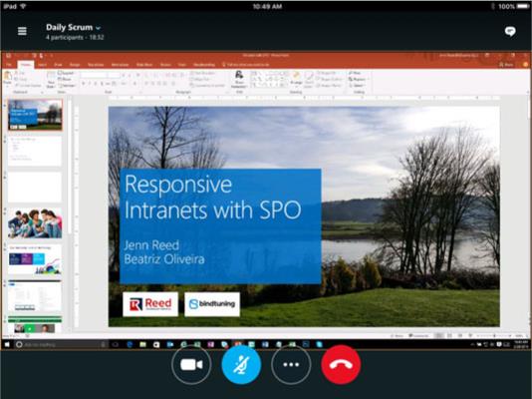Open the Slide Show ribbon tab
The width and height of the screenshot is (532, 399).
click(x=144, y=65)
